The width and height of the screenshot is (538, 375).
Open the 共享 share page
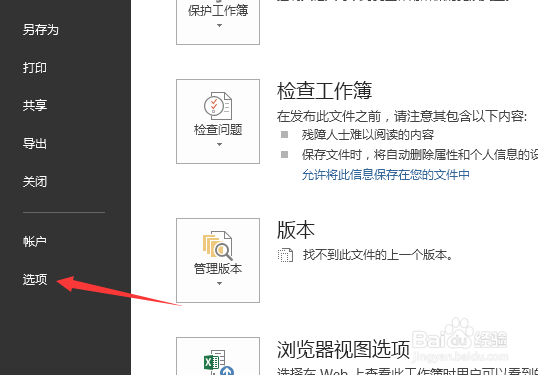click(x=35, y=105)
